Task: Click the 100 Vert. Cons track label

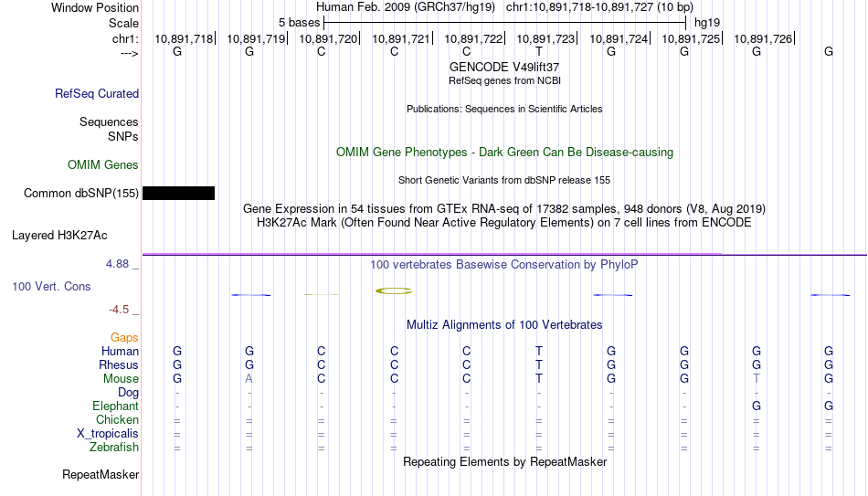Action: (x=51, y=286)
